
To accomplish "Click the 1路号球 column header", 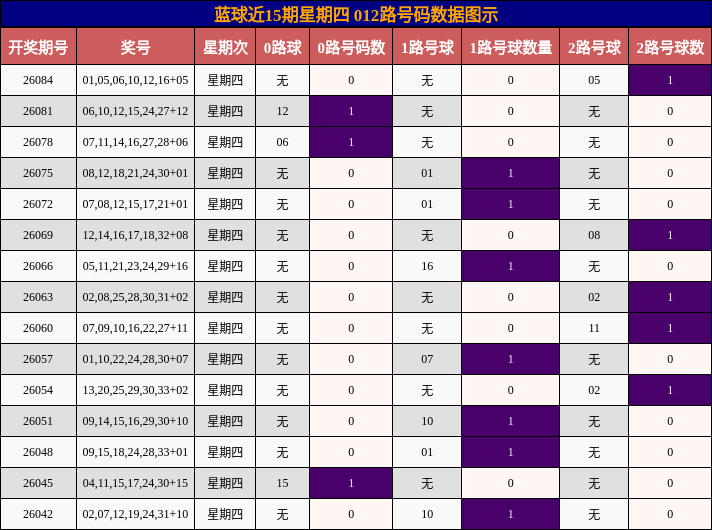I will click(427, 47).
